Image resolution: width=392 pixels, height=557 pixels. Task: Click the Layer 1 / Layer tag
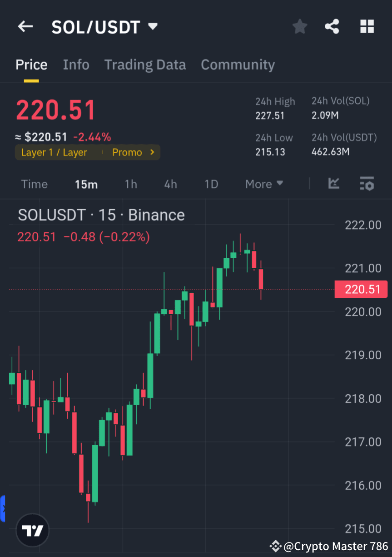point(55,152)
